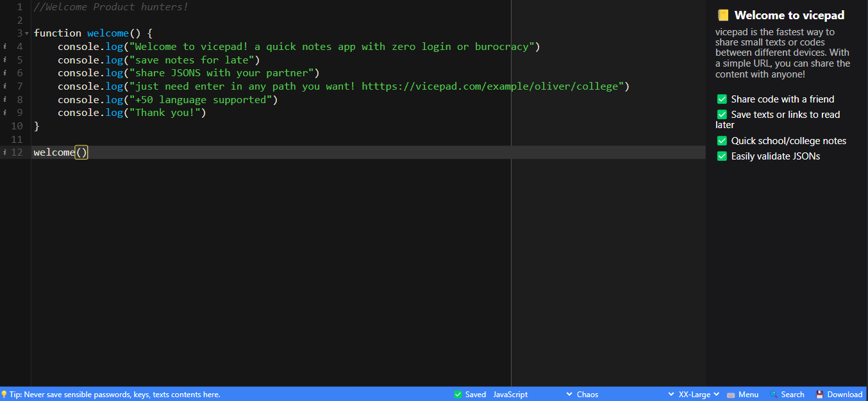Click the keyboard icon beside Menu
Viewport: 868px width, 401px height.
pos(731,395)
